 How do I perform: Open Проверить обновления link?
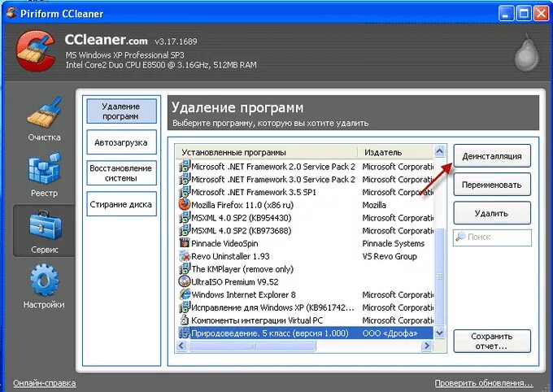(484, 383)
